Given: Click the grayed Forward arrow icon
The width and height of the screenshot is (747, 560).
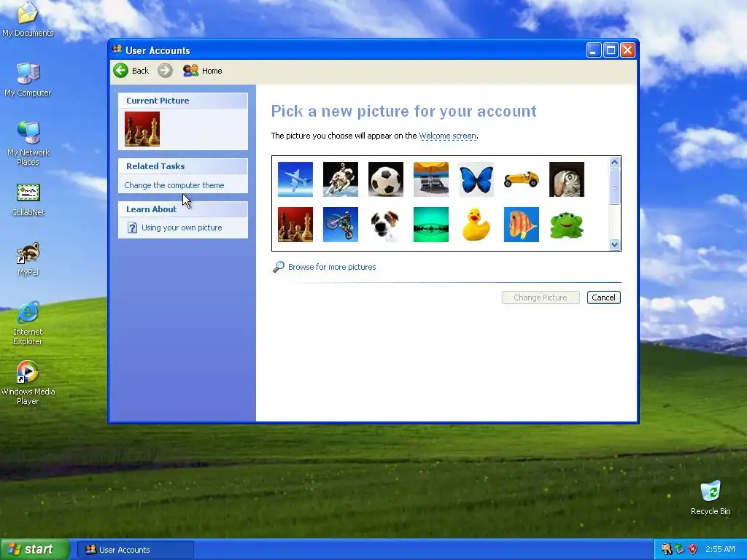Looking at the screenshot, I should point(165,71).
